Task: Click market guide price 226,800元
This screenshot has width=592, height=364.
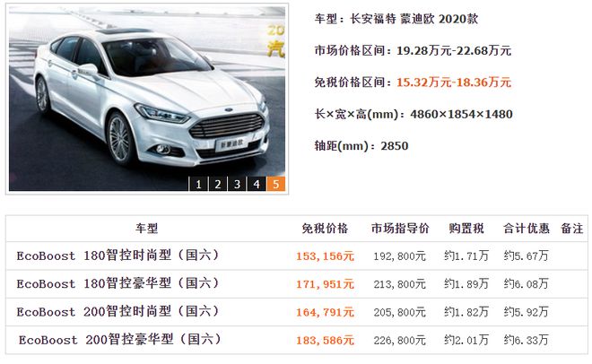Action: tap(400, 341)
